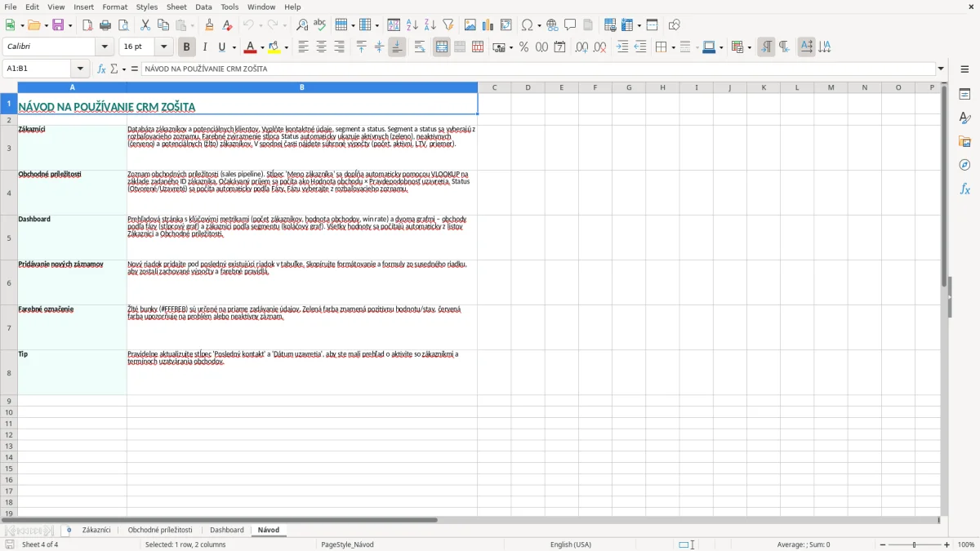
Task: Open the Styles menu
Action: click(x=147, y=7)
